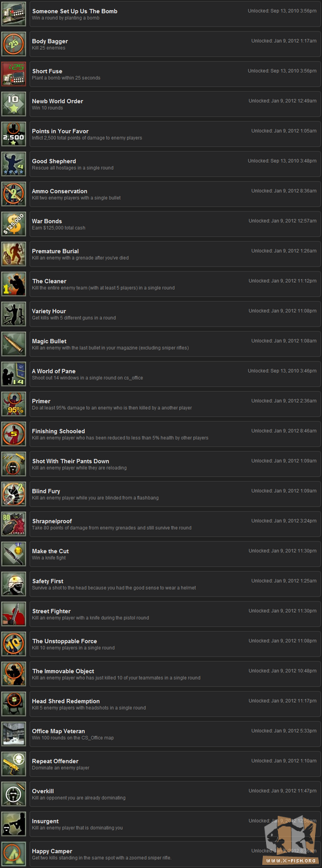Image resolution: width=322 pixels, height=868 pixels.
Task: Select the Short Fuse bomb icon
Action: pos(14,74)
